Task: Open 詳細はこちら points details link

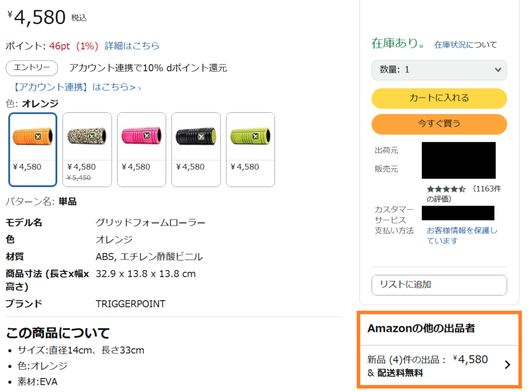Action: click(132, 46)
